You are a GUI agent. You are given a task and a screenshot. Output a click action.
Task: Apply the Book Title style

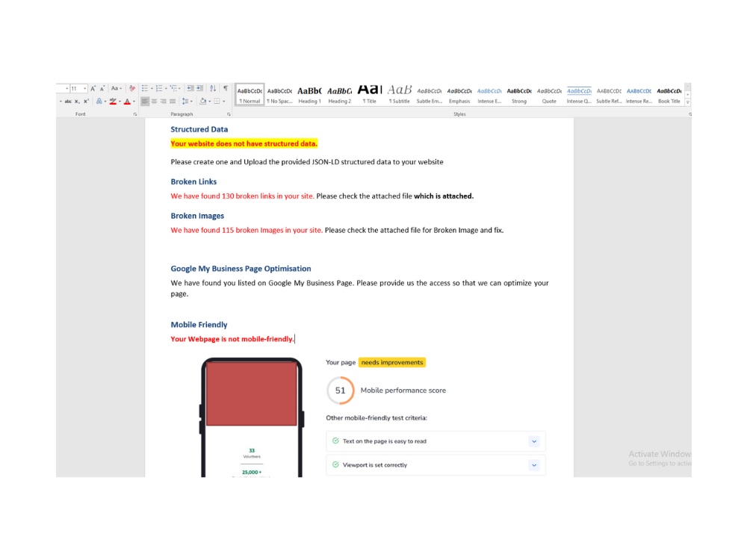[x=669, y=94]
